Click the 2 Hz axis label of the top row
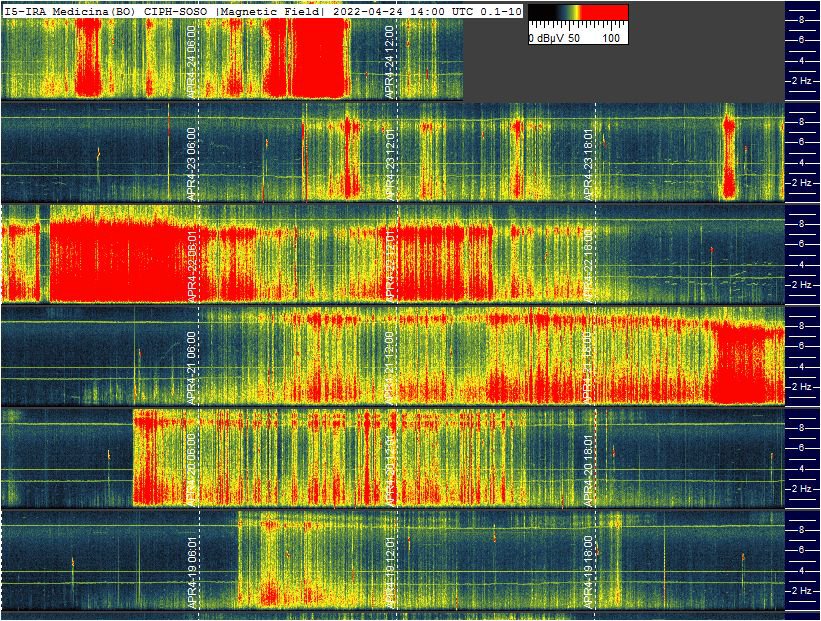This screenshot has height=621, width=821. click(x=802, y=80)
